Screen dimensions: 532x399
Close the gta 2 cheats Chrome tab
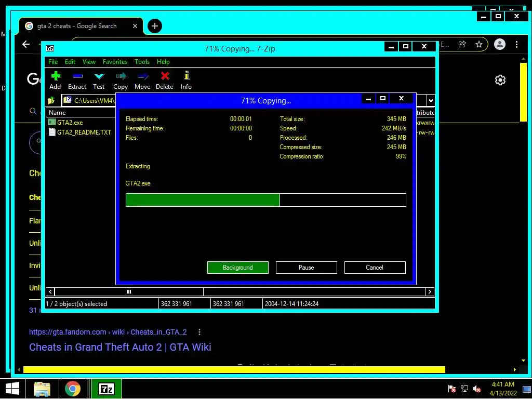pos(135,26)
